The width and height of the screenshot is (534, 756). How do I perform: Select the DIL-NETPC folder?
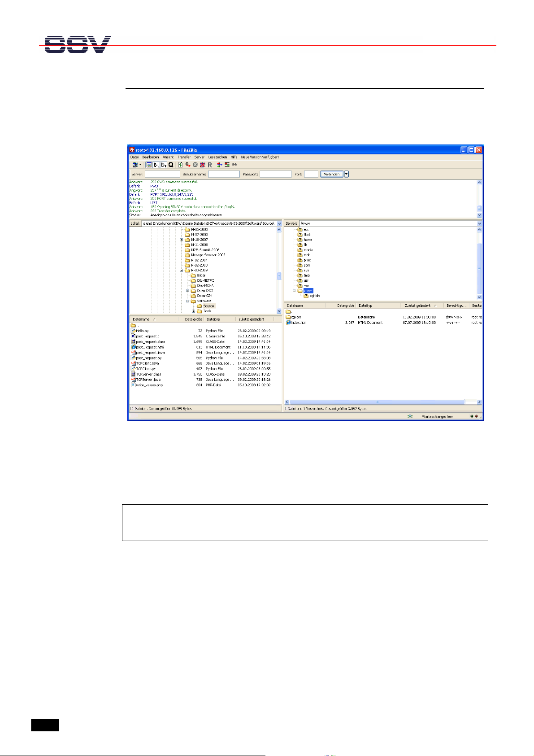coord(205,280)
